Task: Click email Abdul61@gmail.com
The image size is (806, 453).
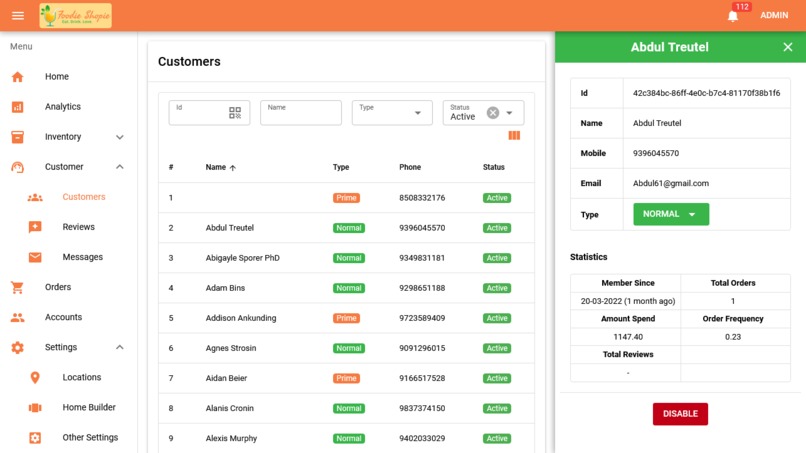Action: 671,183
